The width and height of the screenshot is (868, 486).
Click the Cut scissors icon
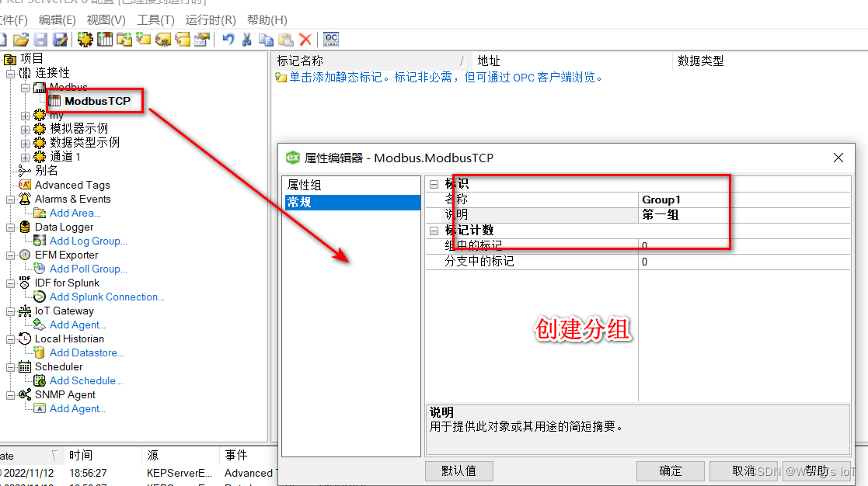pos(247,40)
